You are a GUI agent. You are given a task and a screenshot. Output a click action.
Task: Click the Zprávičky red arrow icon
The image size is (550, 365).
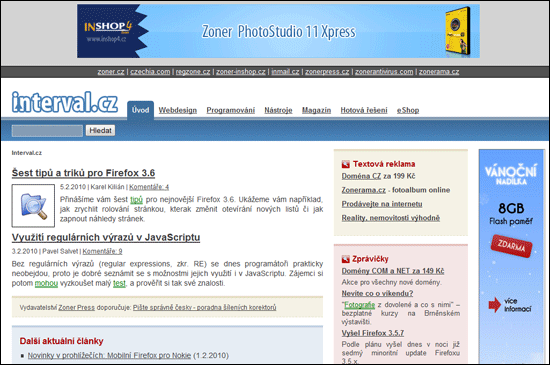346,259
